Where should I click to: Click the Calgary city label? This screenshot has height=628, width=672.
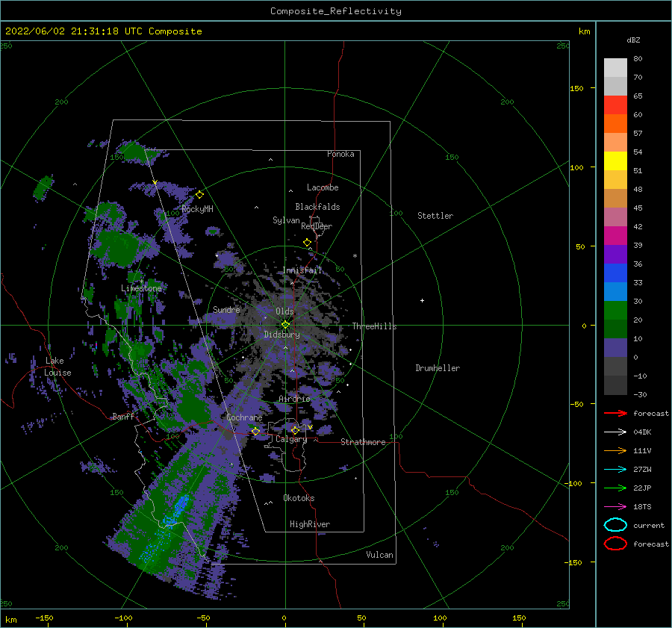pyautogui.click(x=291, y=439)
